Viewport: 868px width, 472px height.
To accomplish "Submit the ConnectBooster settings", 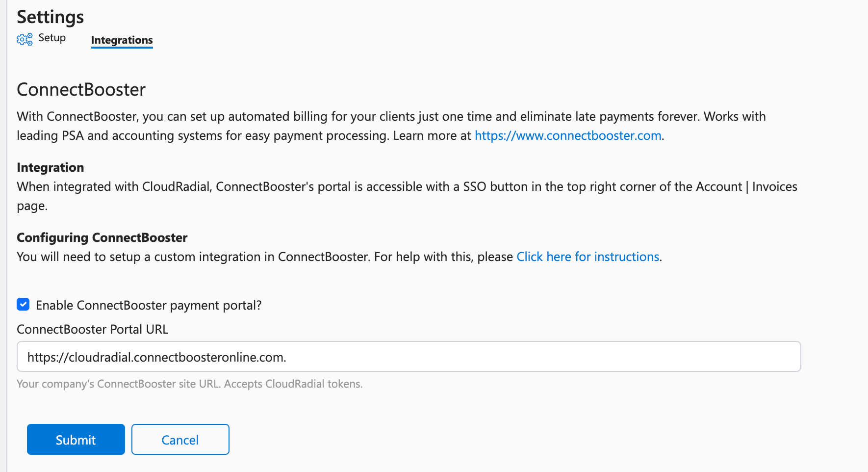I will coord(76,440).
